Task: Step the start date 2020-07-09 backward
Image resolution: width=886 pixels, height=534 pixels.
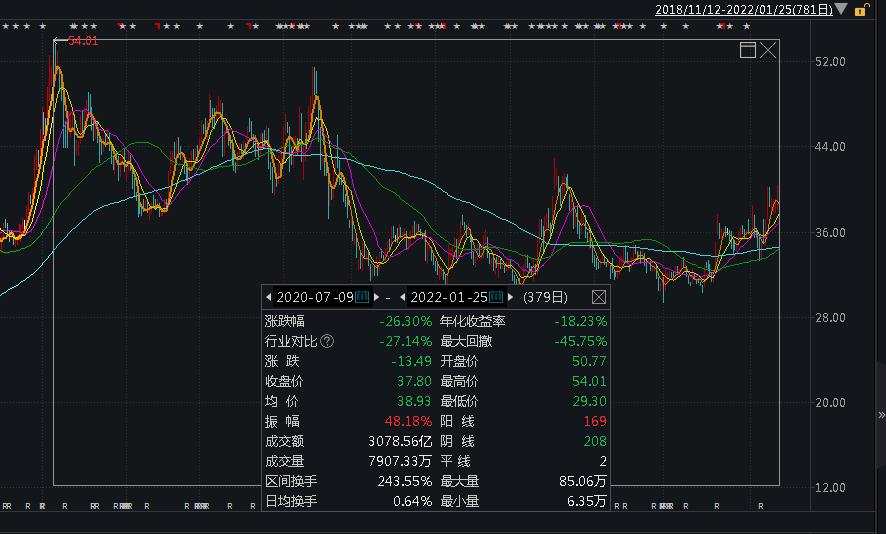Action: pyautogui.click(x=268, y=297)
